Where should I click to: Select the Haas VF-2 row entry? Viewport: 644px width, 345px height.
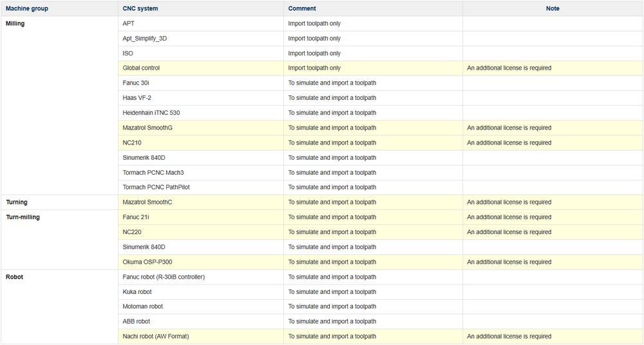click(137, 98)
